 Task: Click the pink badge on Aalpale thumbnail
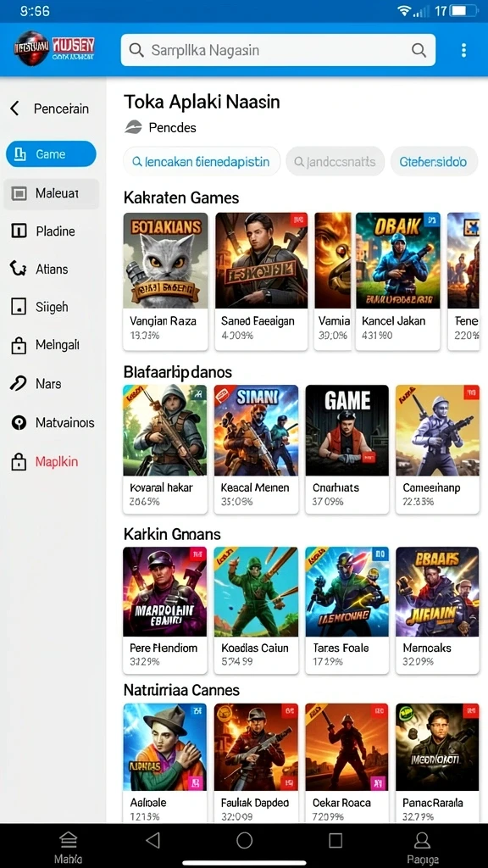tap(196, 782)
